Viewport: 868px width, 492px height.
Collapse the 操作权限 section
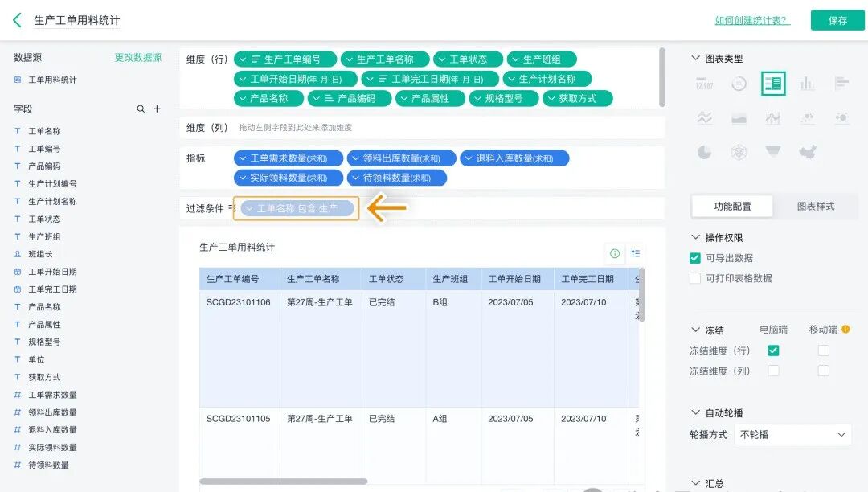coord(695,237)
